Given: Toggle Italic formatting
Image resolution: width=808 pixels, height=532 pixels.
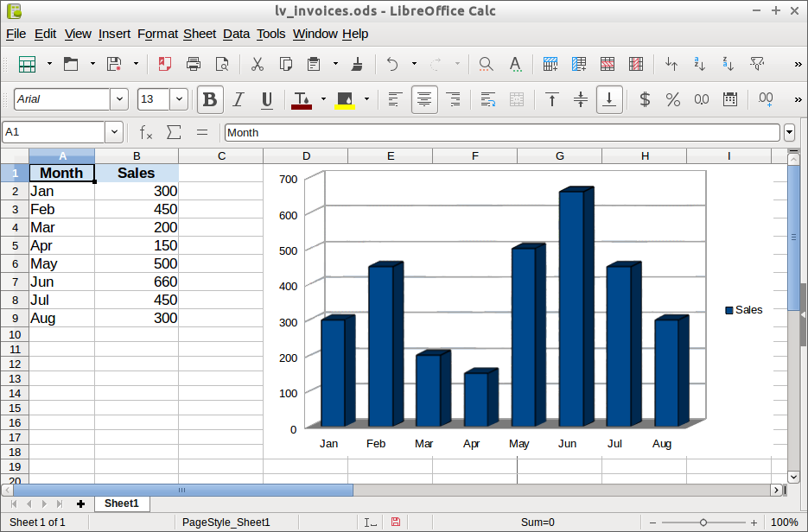Looking at the screenshot, I should [x=239, y=99].
